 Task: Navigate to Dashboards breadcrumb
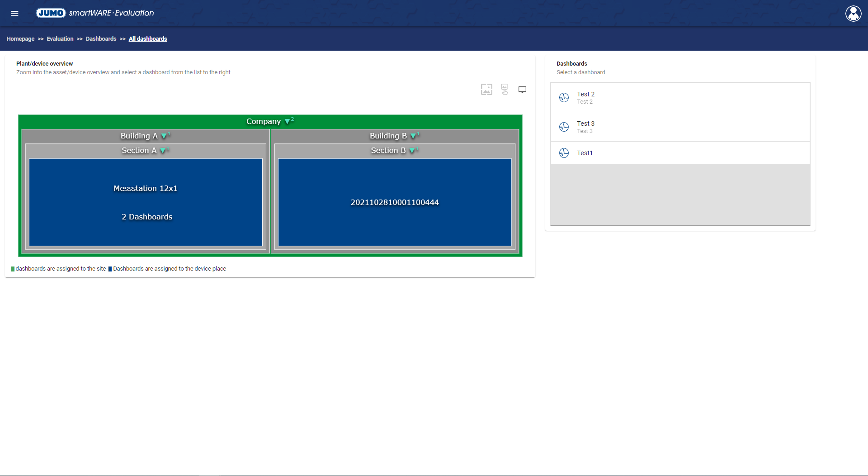click(x=101, y=39)
